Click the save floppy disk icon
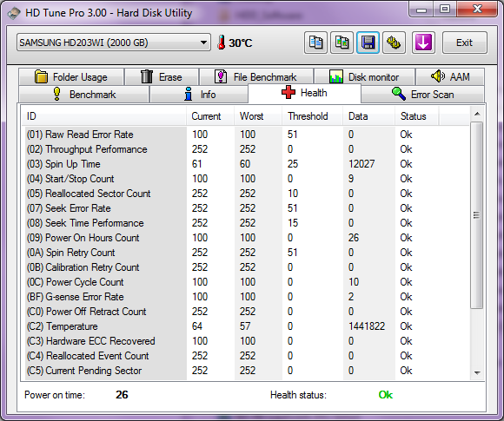 pos(368,43)
